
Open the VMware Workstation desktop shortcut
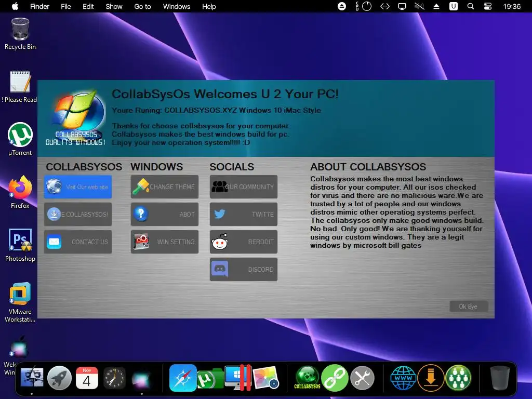(x=20, y=302)
